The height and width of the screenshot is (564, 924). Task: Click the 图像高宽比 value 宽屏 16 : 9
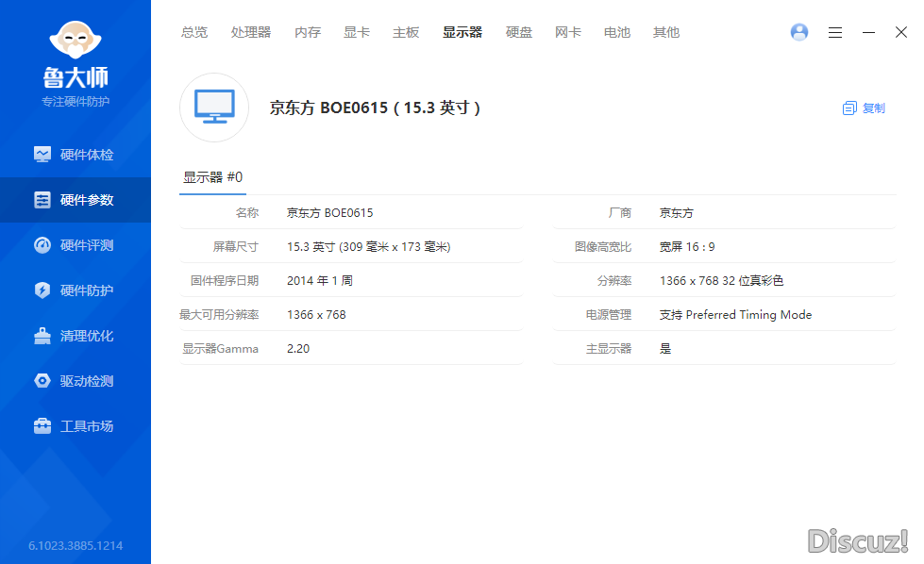click(687, 247)
